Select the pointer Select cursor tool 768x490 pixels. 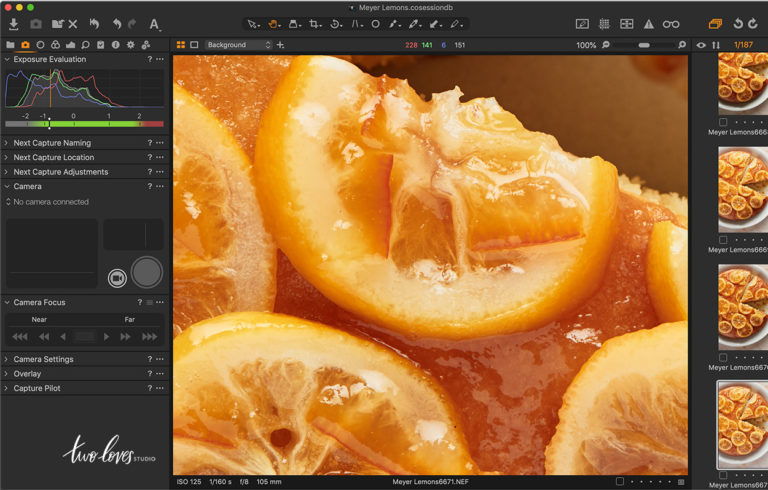253,24
